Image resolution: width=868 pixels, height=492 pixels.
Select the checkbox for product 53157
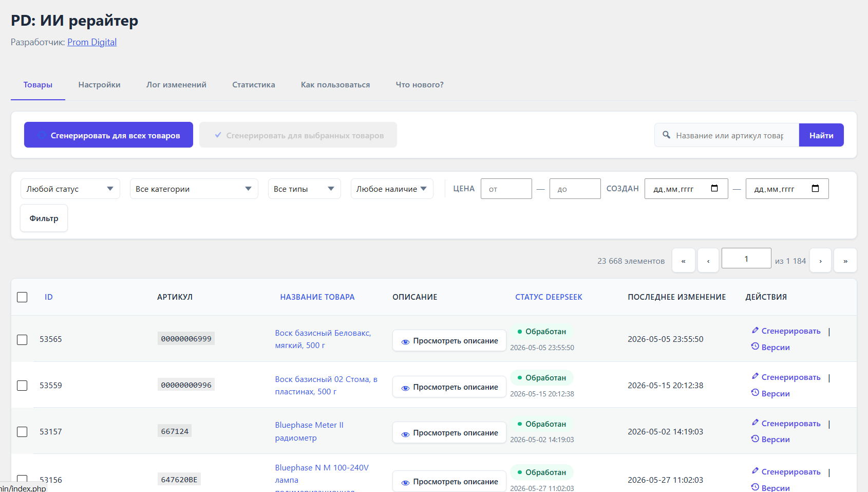pos(22,432)
